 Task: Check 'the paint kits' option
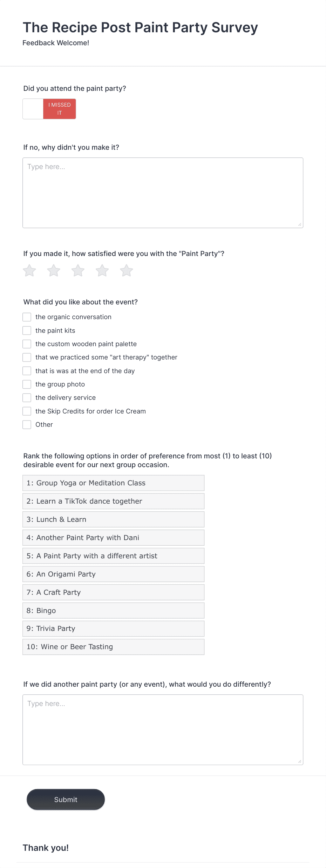point(27,330)
